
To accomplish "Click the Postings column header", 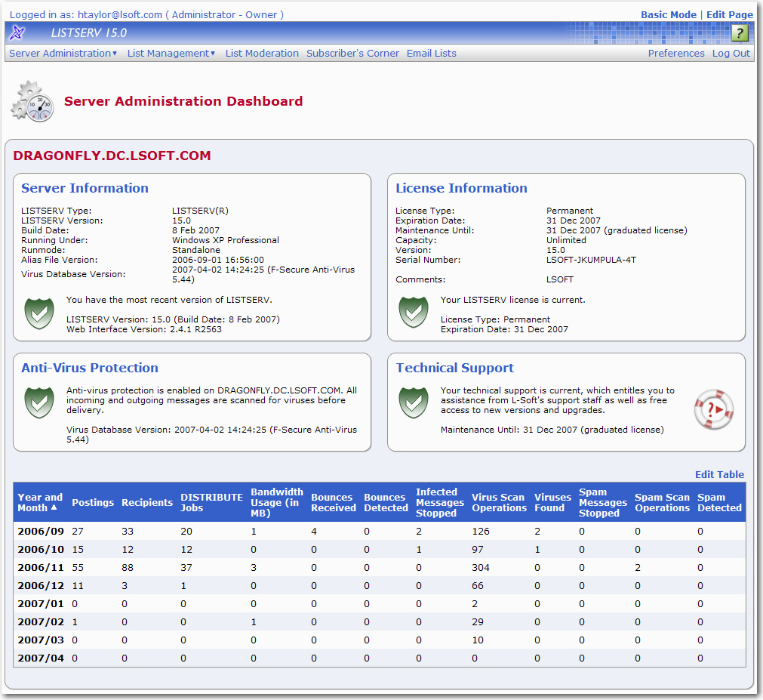I will tap(93, 502).
